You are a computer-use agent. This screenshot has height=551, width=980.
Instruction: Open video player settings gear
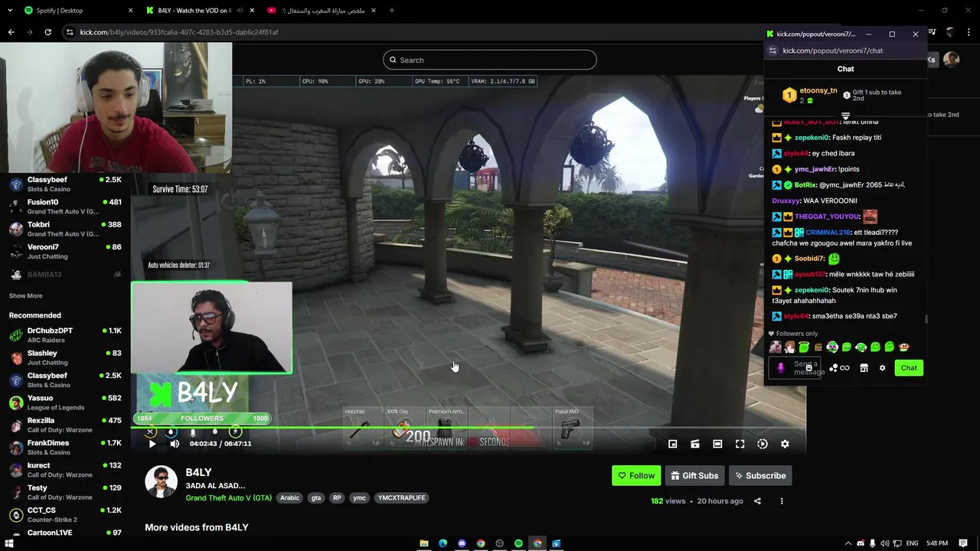pyautogui.click(x=785, y=444)
